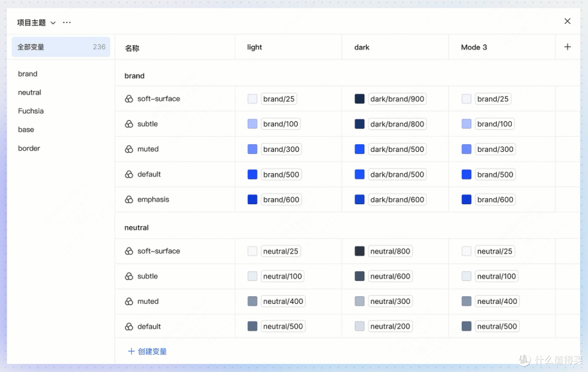Image resolution: width=588 pixels, height=372 pixels.
Task: Select 全部变量 all variables item
Action: point(61,47)
